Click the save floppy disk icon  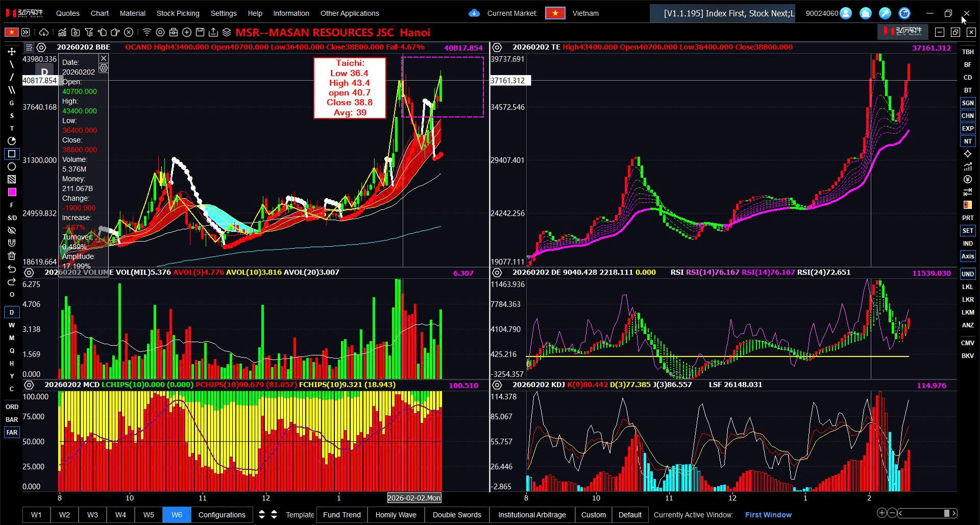pos(200,32)
